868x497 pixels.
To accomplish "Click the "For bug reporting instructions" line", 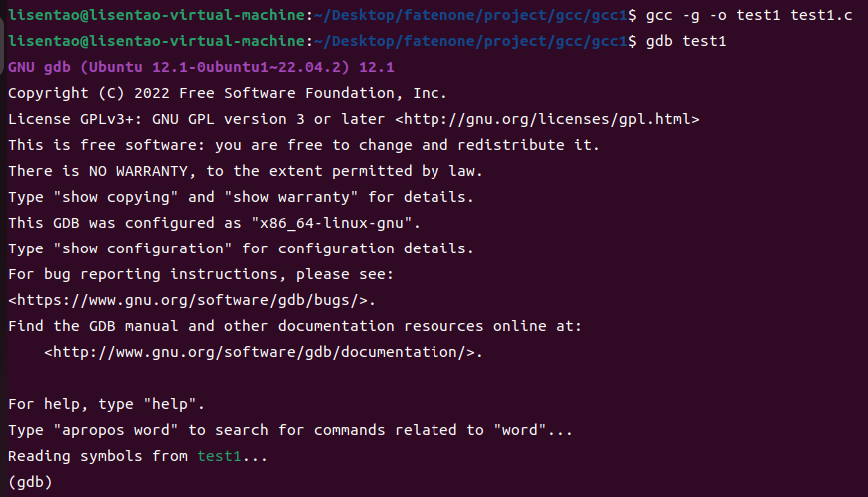I will [x=201, y=274].
